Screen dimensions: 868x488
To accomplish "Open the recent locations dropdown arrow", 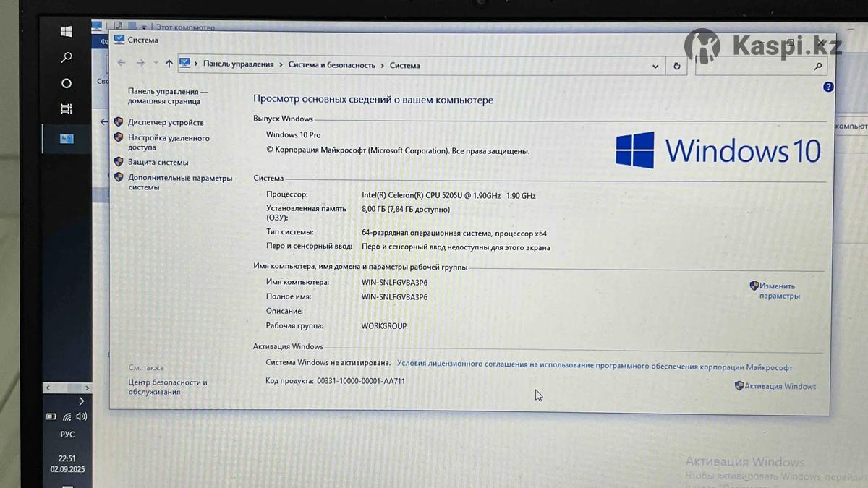I will [x=155, y=64].
